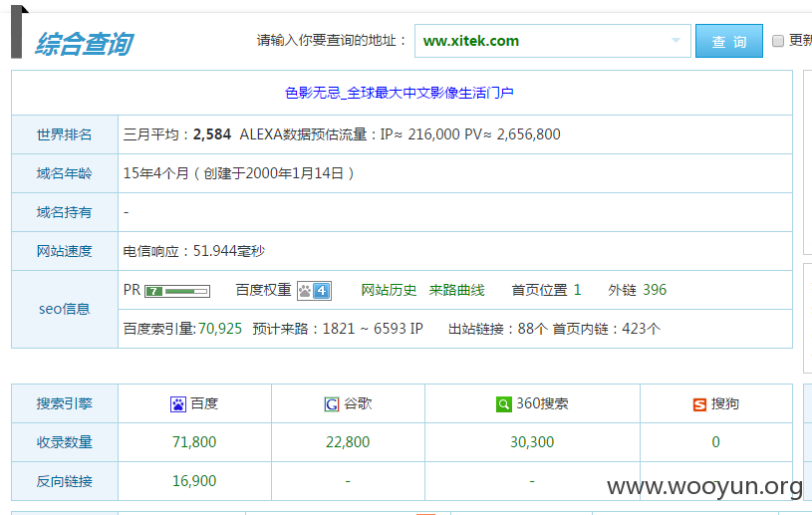Click the 搜索引擎 header cell

[64, 403]
